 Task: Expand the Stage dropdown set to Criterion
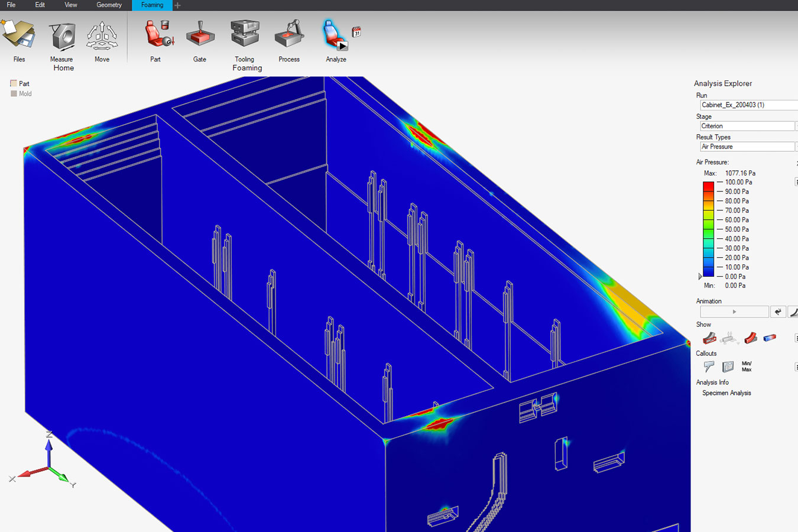(x=747, y=126)
